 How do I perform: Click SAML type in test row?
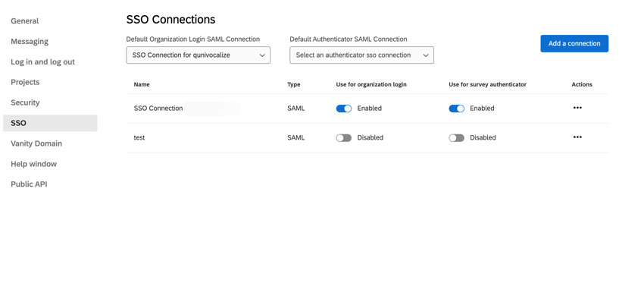[296, 138]
